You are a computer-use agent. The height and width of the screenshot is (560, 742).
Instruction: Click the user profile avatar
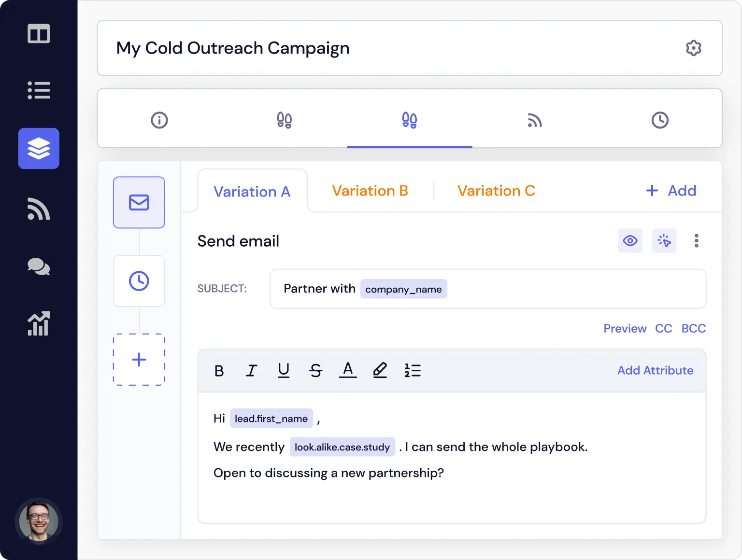coord(39,521)
